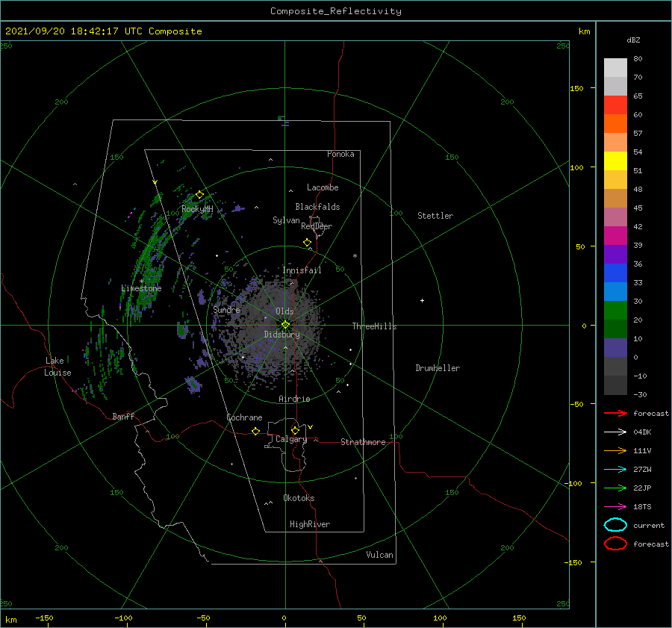Pick the light gray 80 dBZ swatch
Screen dimensions: 672x628
tap(615, 67)
